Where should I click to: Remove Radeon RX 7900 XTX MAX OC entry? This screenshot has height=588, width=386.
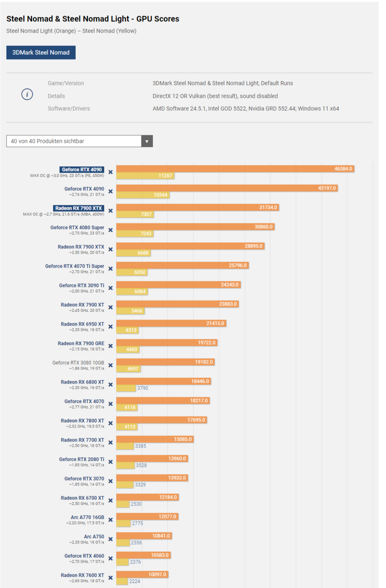pyautogui.click(x=111, y=211)
